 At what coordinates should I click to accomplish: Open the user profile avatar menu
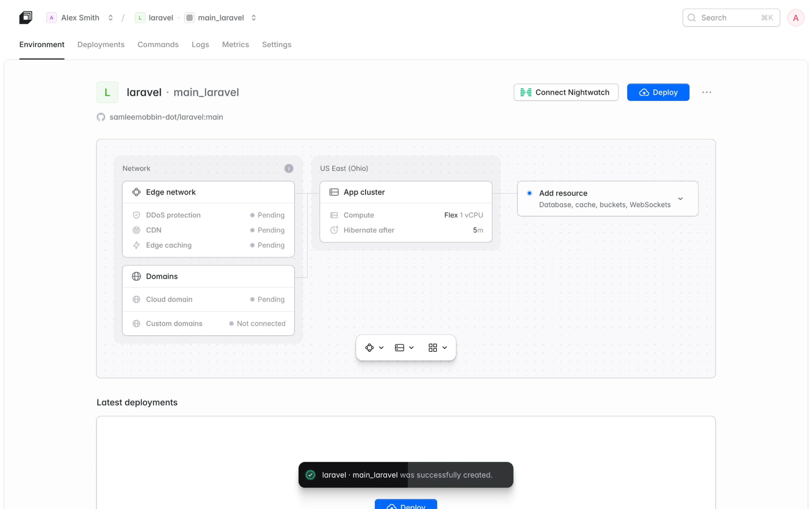(796, 17)
